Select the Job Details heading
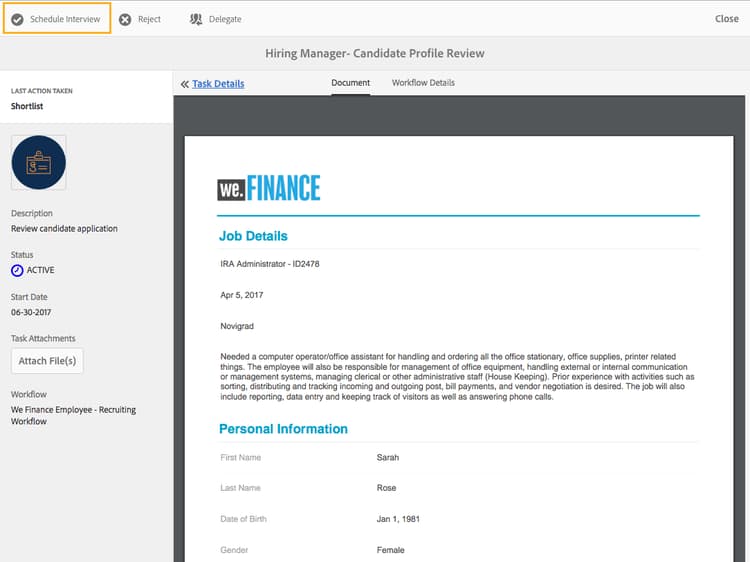The width and height of the screenshot is (750, 562). pos(253,236)
